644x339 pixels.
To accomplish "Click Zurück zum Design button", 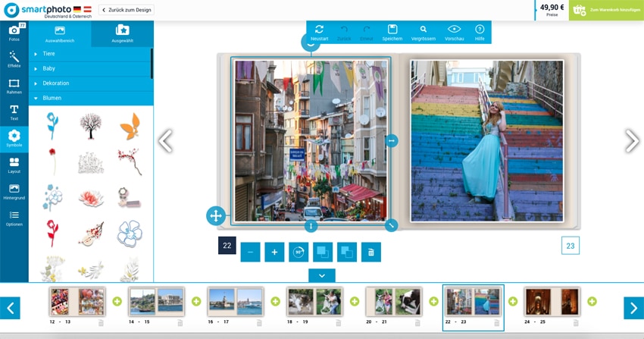I will 127,10.
